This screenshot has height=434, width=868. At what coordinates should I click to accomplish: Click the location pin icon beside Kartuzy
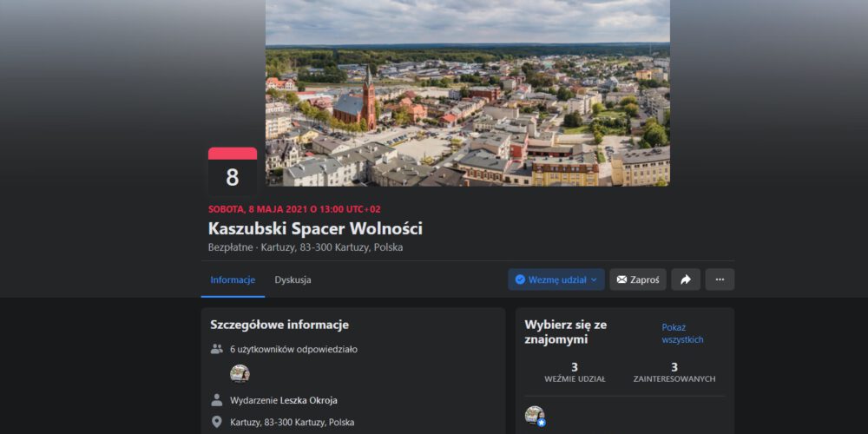point(216,422)
